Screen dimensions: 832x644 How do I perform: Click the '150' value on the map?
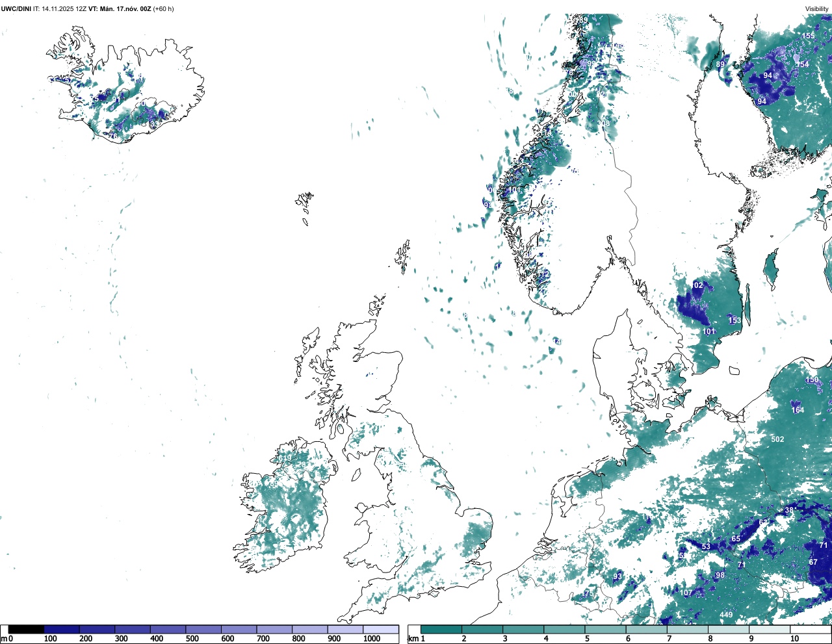click(812, 380)
